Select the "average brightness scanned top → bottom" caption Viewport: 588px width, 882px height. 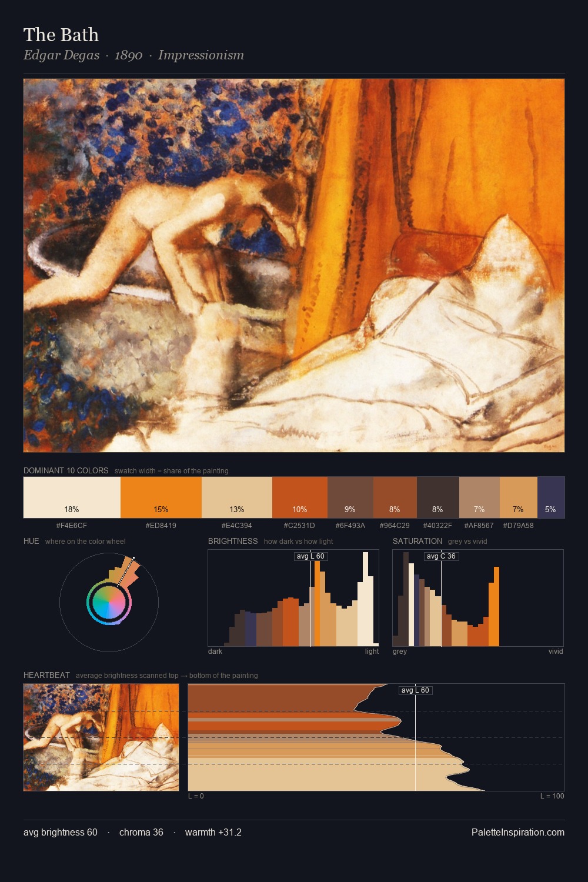pyautogui.click(x=166, y=676)
